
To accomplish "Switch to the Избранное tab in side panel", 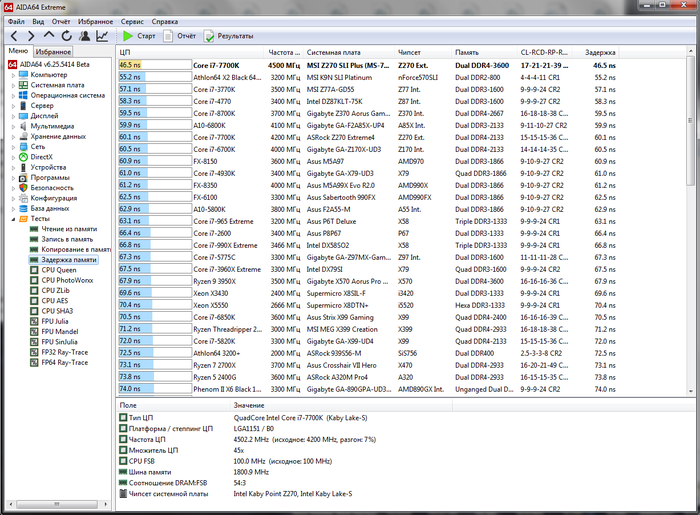I will point(53,52).
